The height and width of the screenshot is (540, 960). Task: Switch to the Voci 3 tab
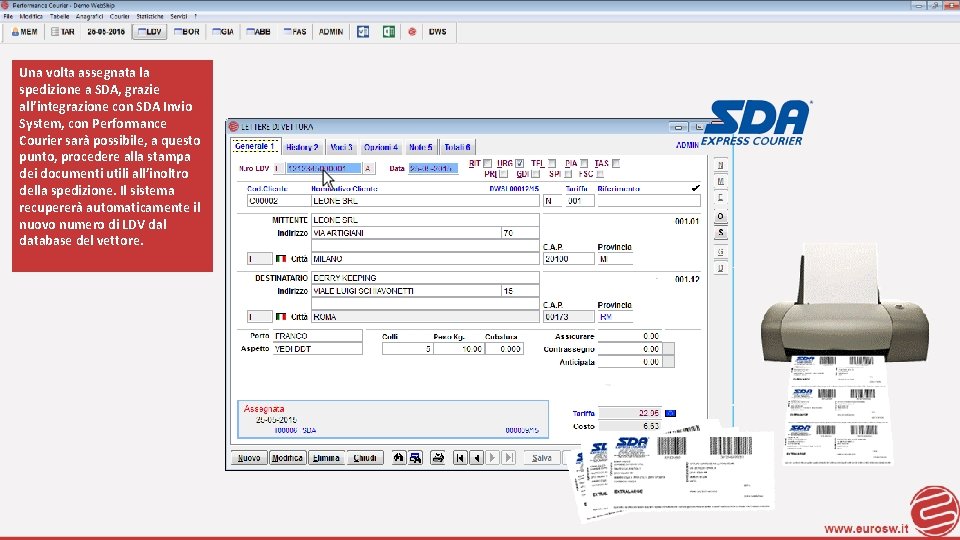tap(341, 147)
